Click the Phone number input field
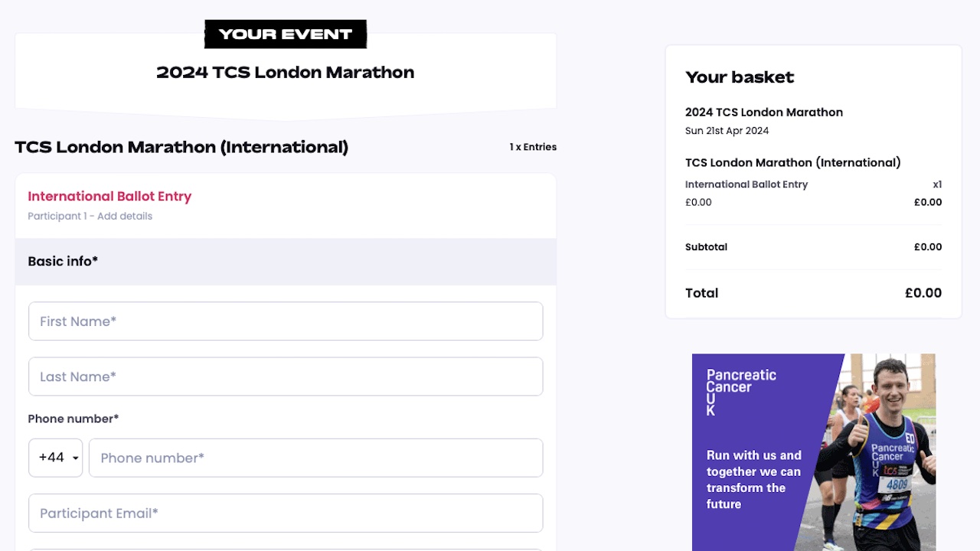The image size is (980, 551). click(315, 458)
